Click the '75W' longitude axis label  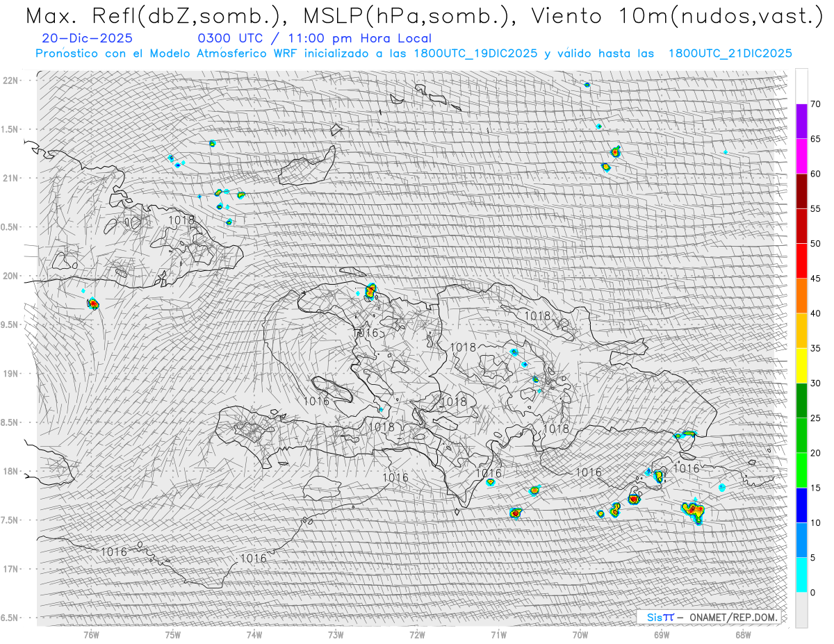tap(173, 634)
